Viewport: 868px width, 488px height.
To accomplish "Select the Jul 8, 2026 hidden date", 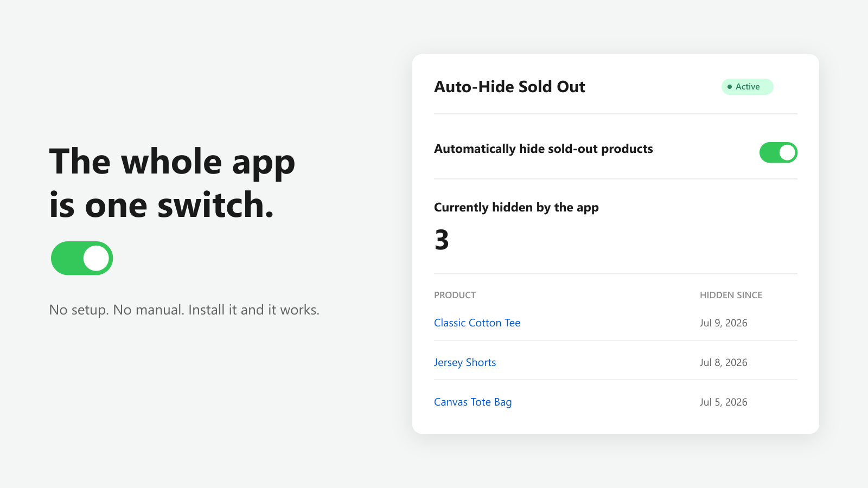I will point(723,362).
